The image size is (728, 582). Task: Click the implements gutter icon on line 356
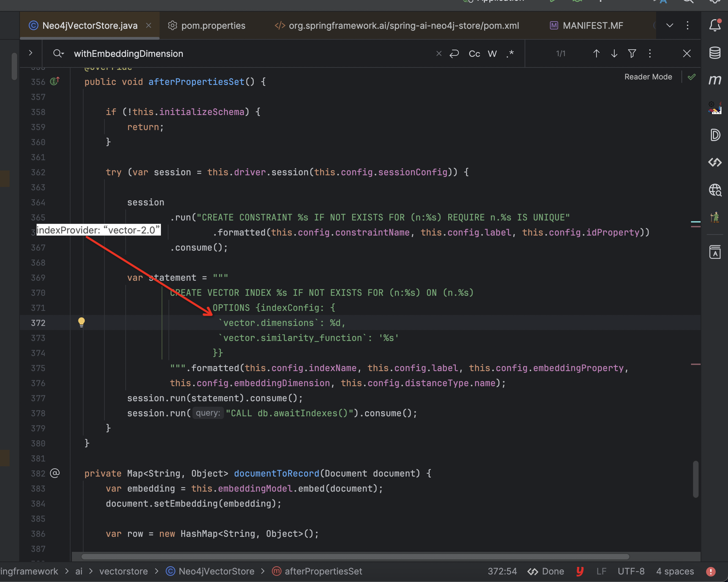pos(55,81)
